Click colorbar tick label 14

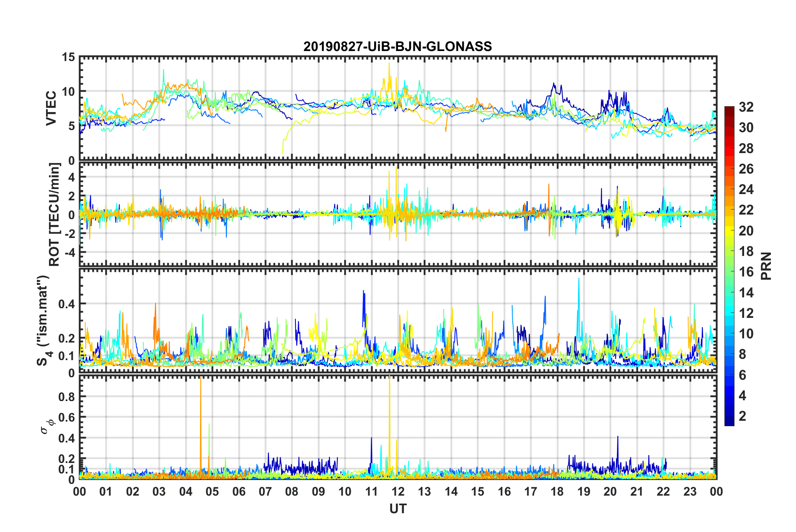click(746, 293)
